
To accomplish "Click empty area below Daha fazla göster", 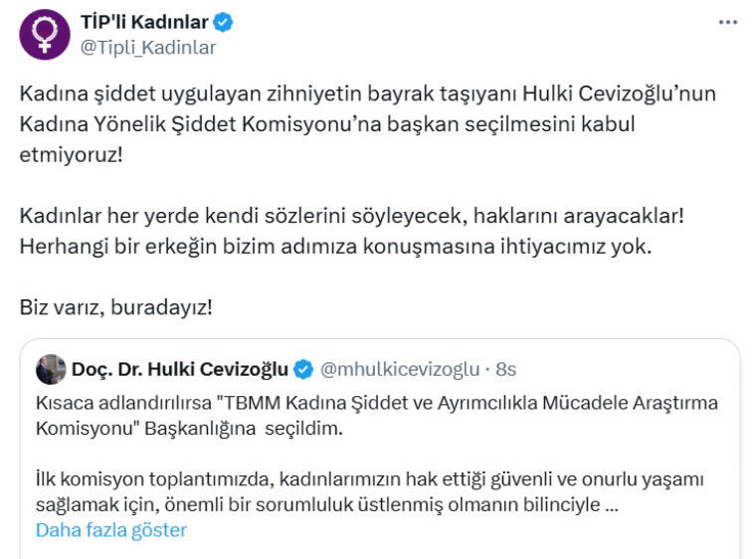I will (398, 549).
